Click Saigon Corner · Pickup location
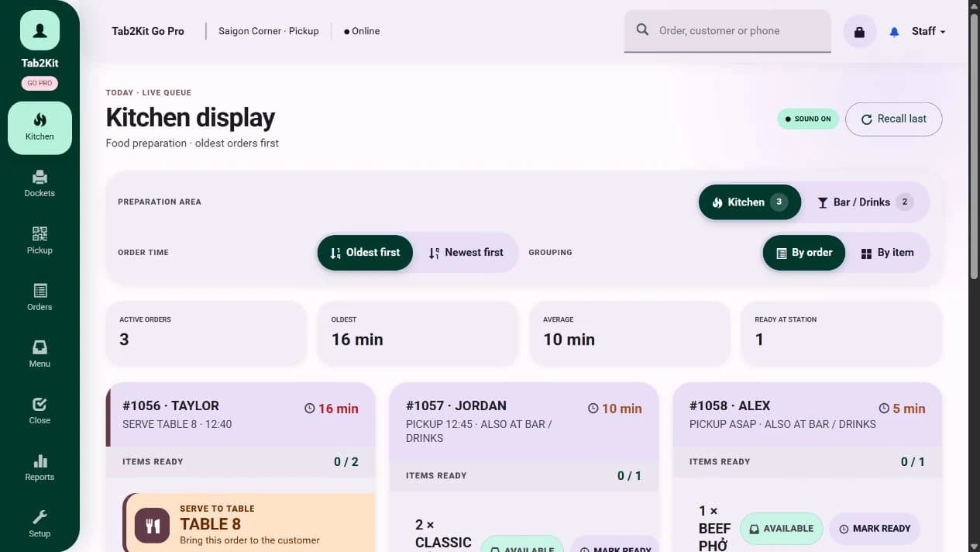The width and height of the screenshot is (980, 552). (x=269, y=31)
